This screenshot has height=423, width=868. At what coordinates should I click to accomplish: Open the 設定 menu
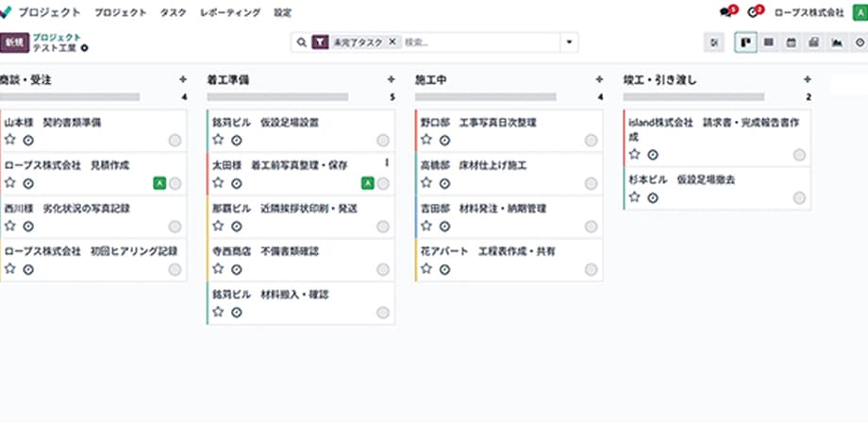(x=282, y=12)
